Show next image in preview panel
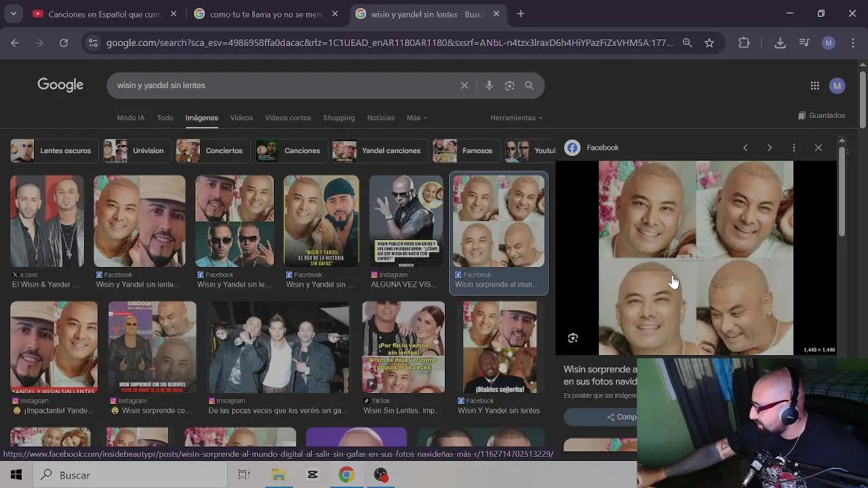Viewport: 868px width, 488px height. [770, 148]
